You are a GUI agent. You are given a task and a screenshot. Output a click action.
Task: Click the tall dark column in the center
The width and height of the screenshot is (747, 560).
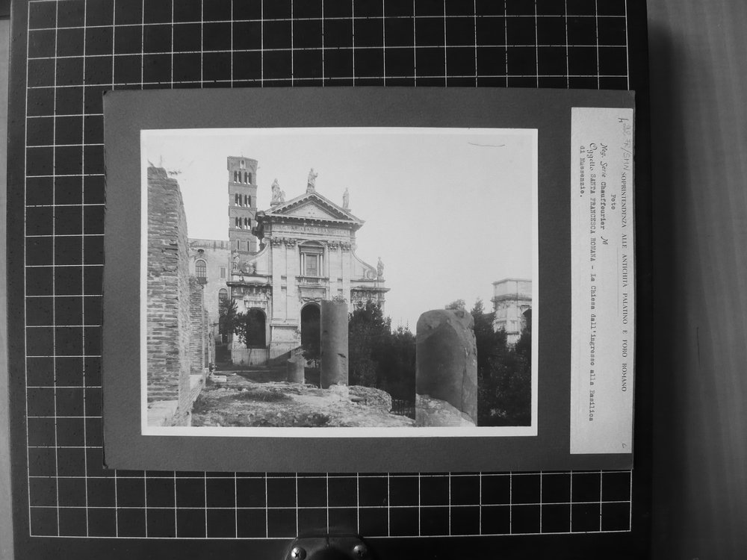[x=334, y=343]
